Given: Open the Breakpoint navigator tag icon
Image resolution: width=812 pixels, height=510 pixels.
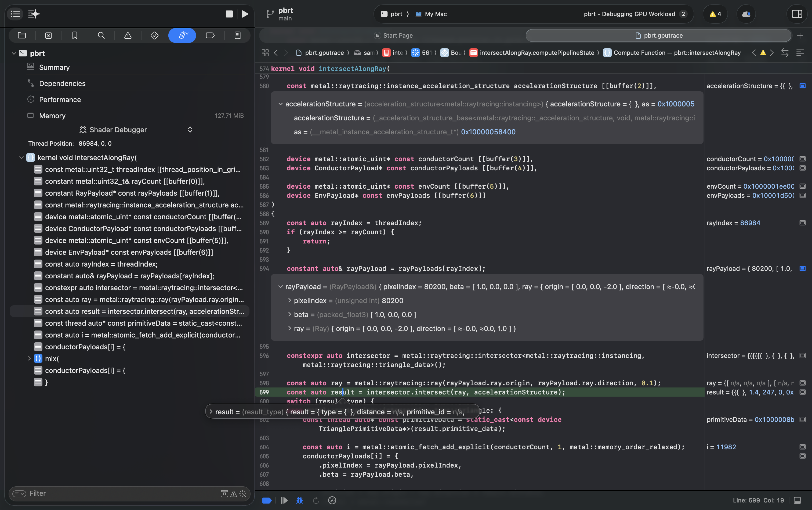Looking at the screenshot, I should 210,35.
